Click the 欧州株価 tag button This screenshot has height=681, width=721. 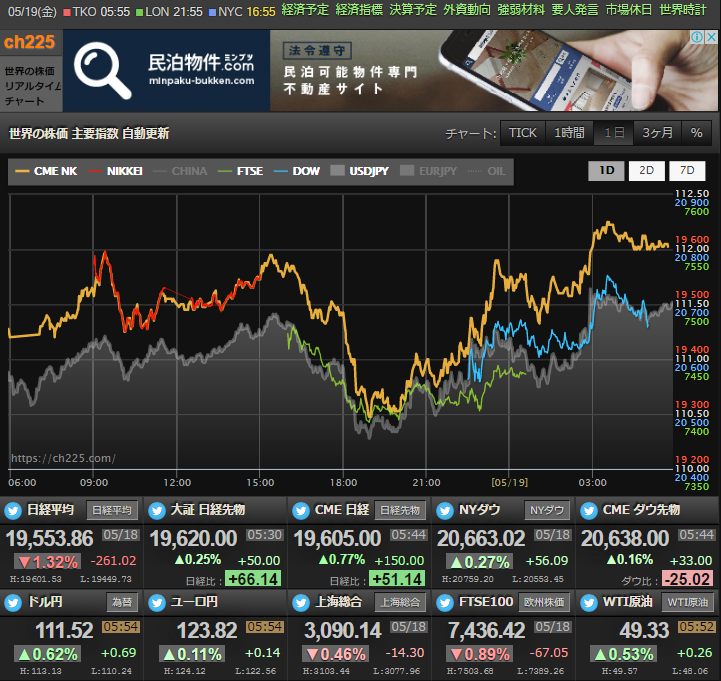coord(544,602)
